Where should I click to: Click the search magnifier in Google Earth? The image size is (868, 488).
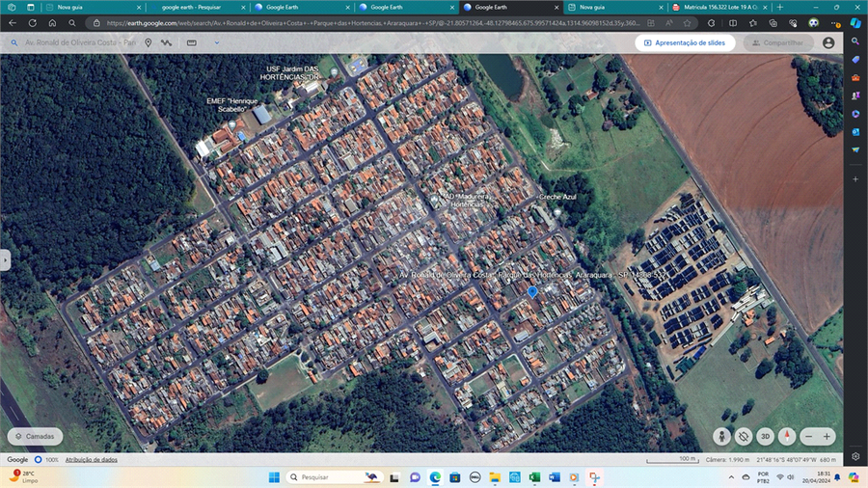tap(14, 42)
